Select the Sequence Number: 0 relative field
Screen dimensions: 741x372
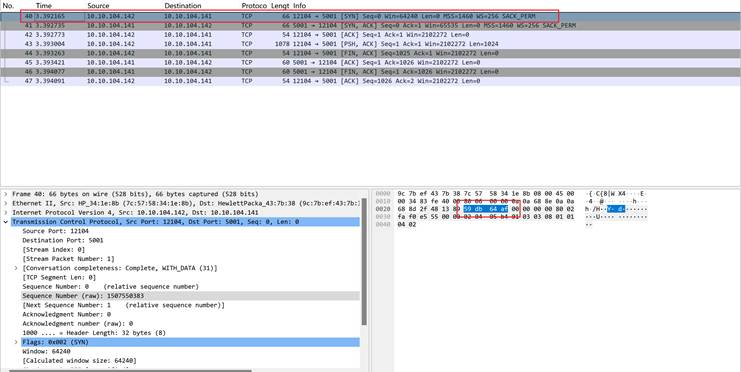(x=111, y=286)
